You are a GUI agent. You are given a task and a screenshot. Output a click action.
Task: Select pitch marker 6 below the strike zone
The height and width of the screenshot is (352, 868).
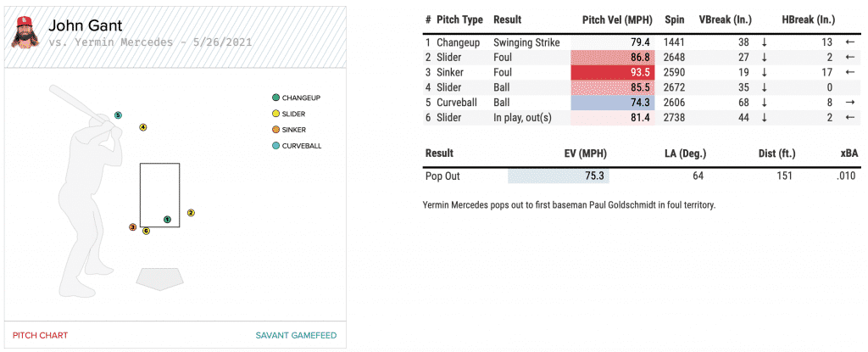pyautogui.click(x=146, y=230)
